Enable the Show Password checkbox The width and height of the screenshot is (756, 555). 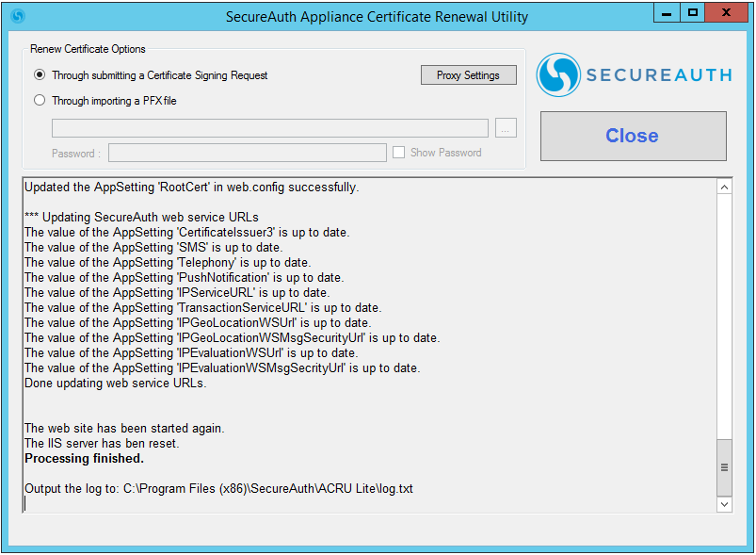click(x=399, y=153)
